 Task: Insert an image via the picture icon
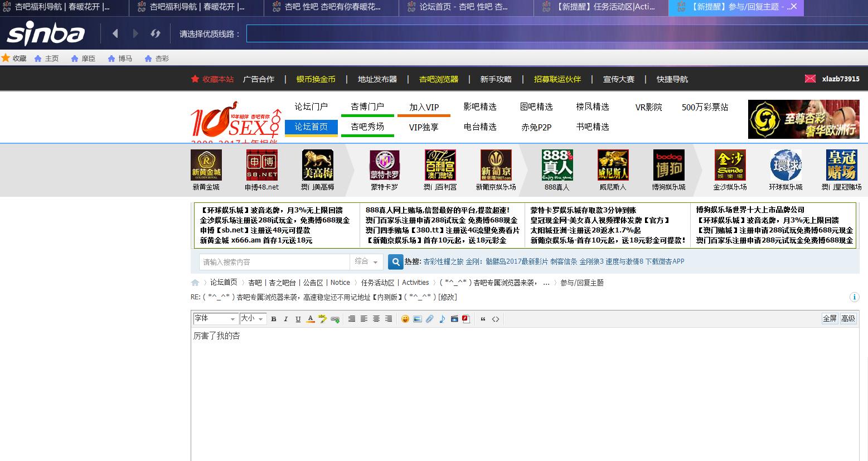click(417, 319)
